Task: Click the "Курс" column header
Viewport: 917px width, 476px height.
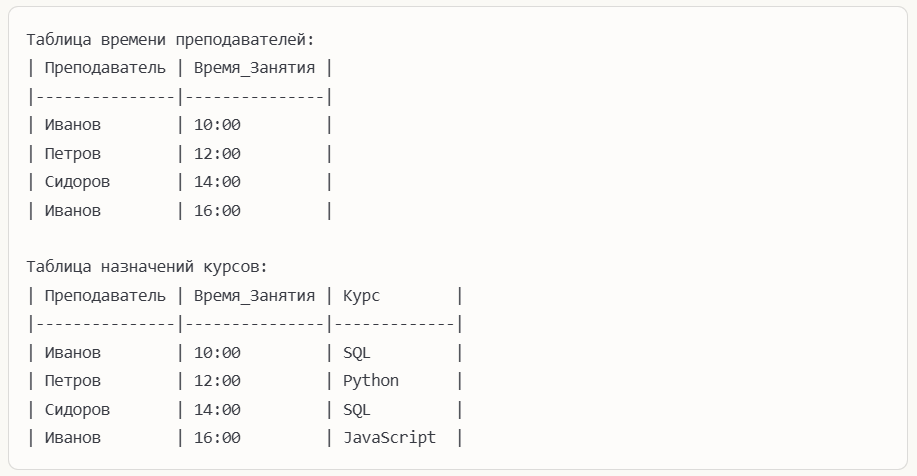Action: (x=361, y=296)
